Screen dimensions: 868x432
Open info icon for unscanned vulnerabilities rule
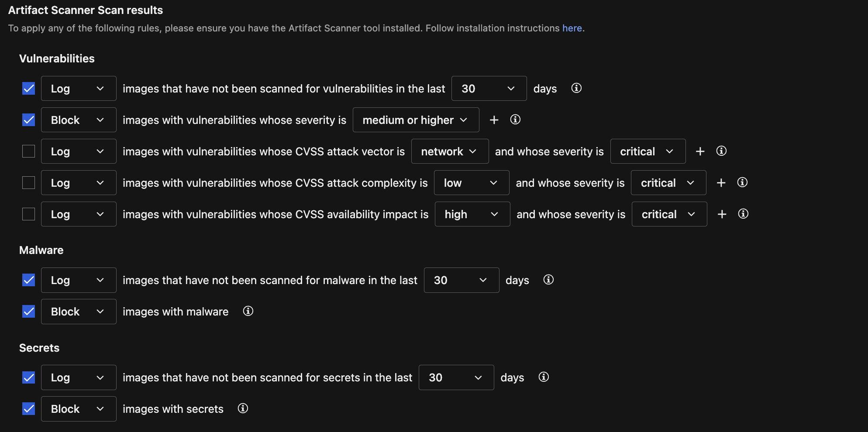click(576, 88)
